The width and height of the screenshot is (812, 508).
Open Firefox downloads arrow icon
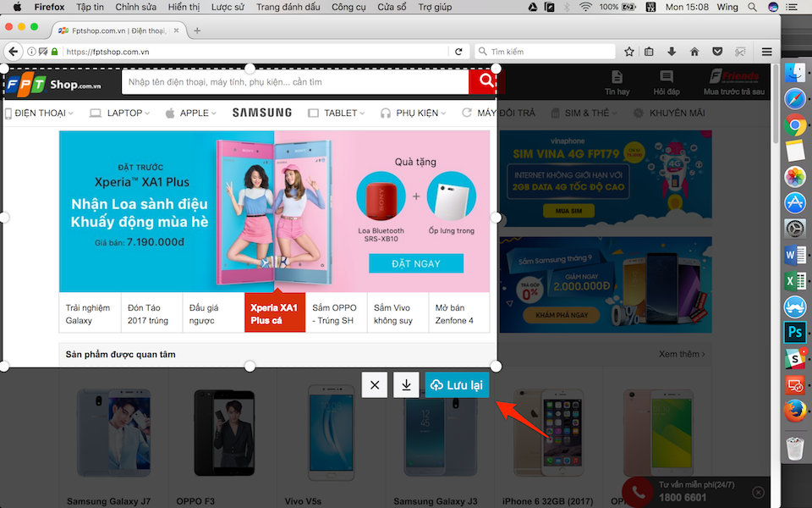point(672,52)
